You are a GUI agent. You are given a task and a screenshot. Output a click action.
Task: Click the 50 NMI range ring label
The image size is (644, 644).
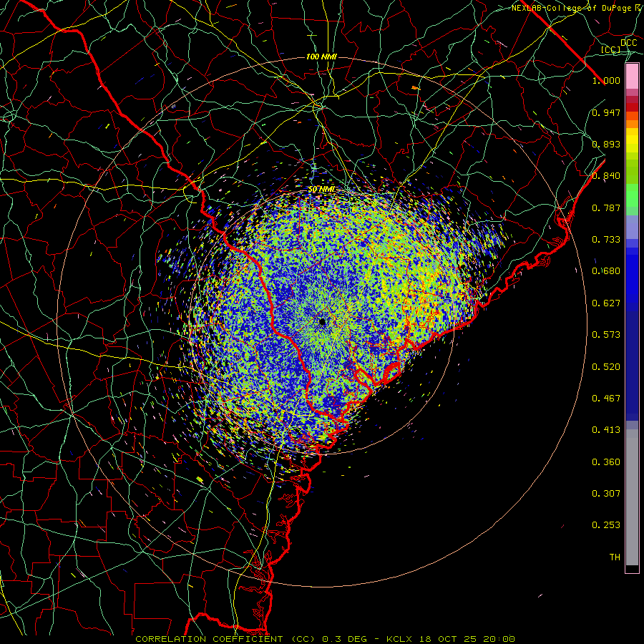[x=321, y=189]
